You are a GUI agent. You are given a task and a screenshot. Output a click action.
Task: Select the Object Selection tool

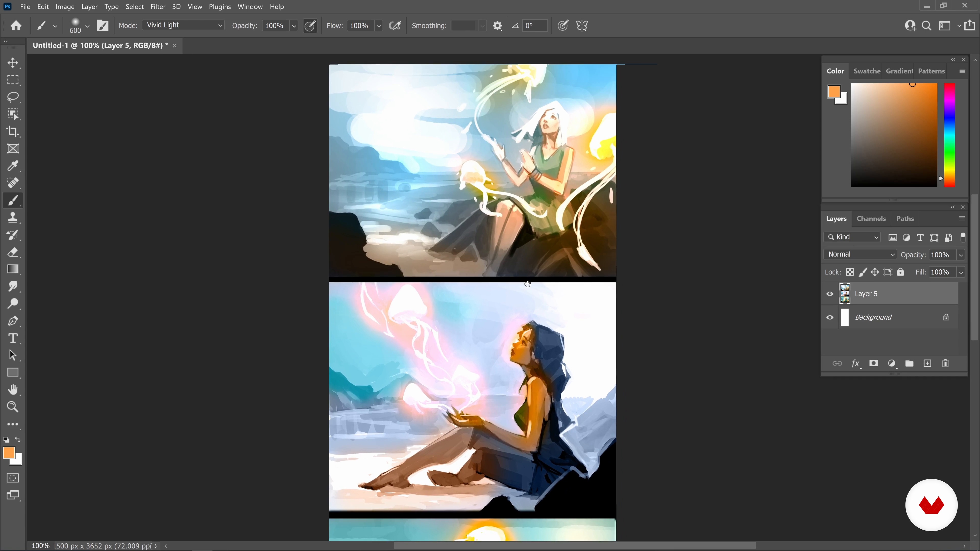(13, 114)
